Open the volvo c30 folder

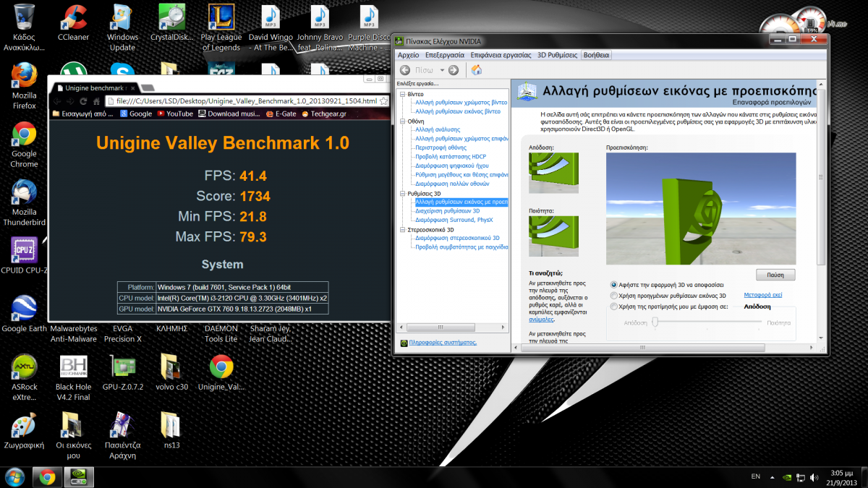[171, 373]
